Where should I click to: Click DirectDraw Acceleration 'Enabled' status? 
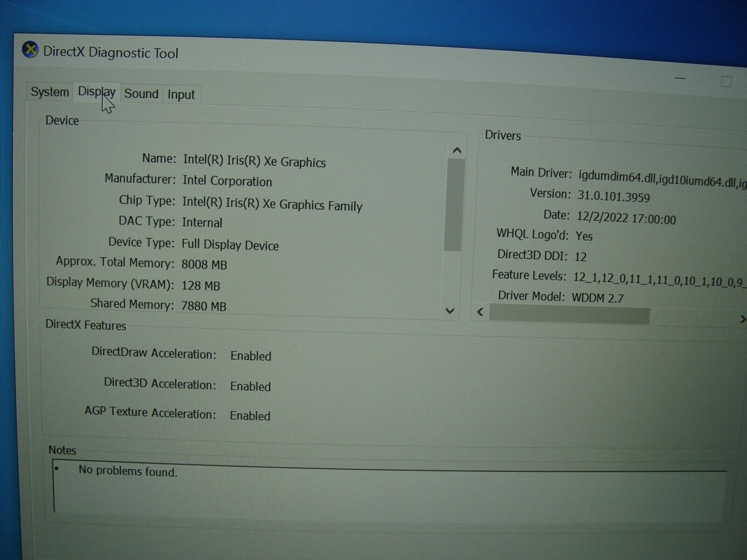coord(251,356)
